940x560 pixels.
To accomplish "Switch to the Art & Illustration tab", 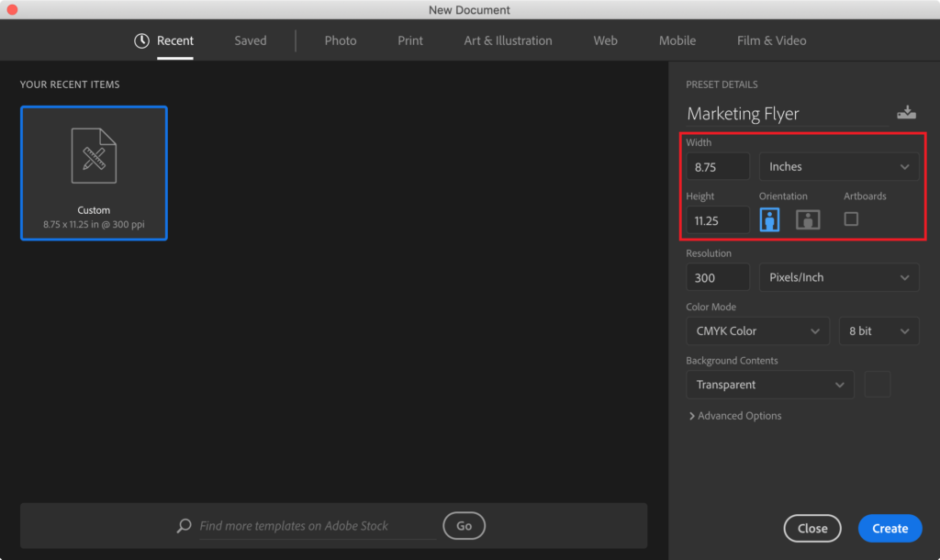I will [x=508, y=40].
